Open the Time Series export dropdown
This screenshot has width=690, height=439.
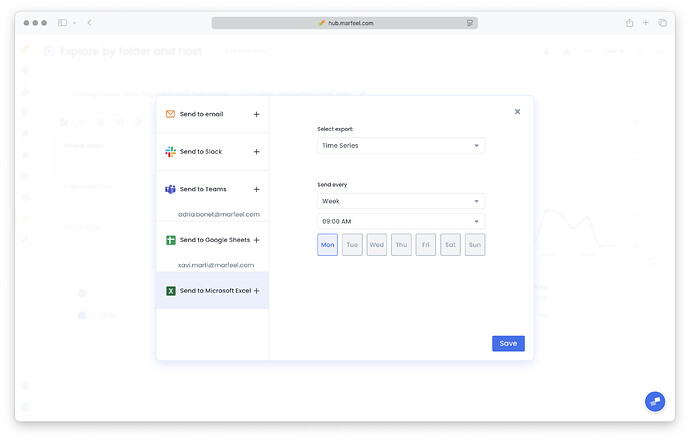400,146
